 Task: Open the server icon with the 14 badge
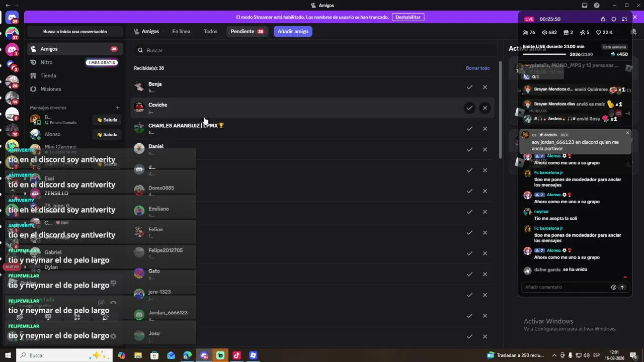pos(12,98)
